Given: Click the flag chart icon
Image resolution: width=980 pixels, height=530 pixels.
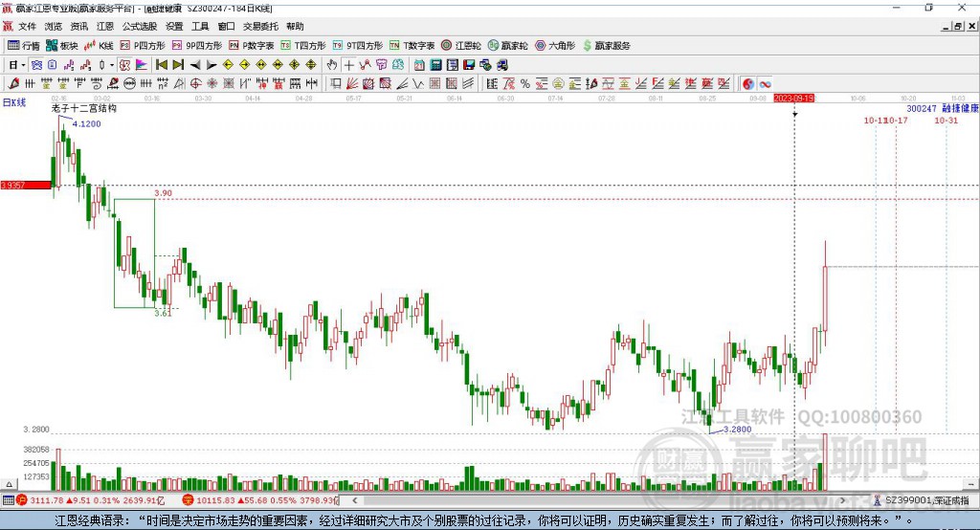Looking at the screenshot, I should point(142,65).
